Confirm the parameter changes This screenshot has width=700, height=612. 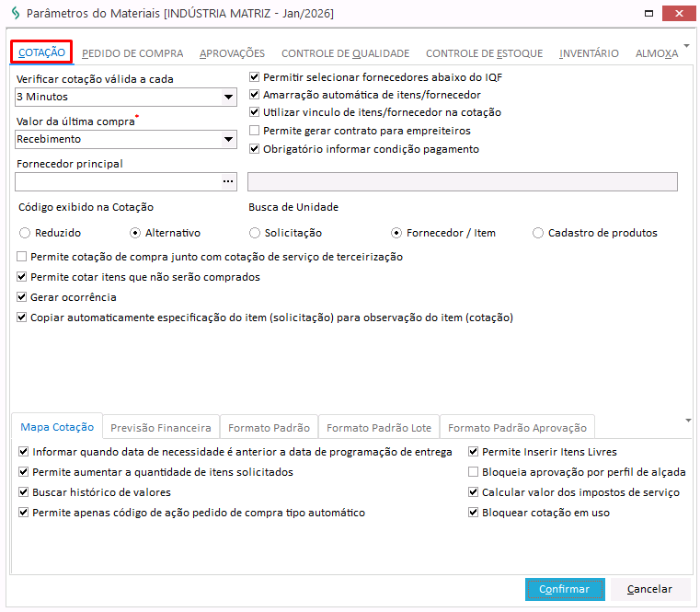tap(565, 589)
